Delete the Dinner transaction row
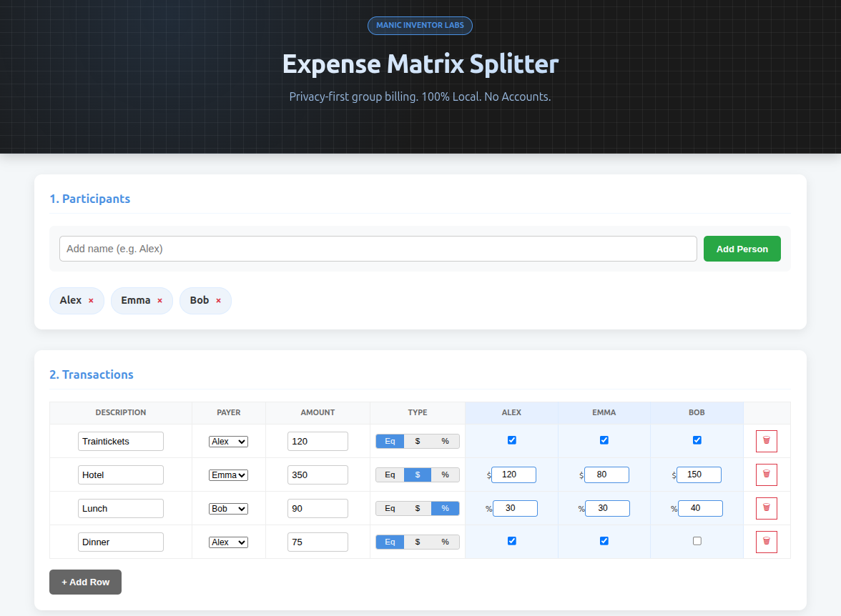The image size is (841, 616). pos(766,542)
